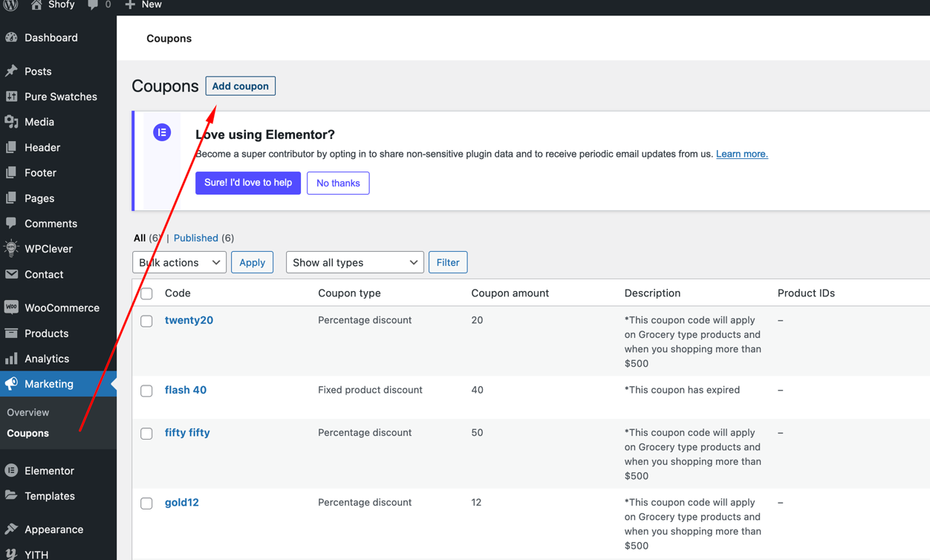Go to the Marketing Overview submenu

(28, 412)
